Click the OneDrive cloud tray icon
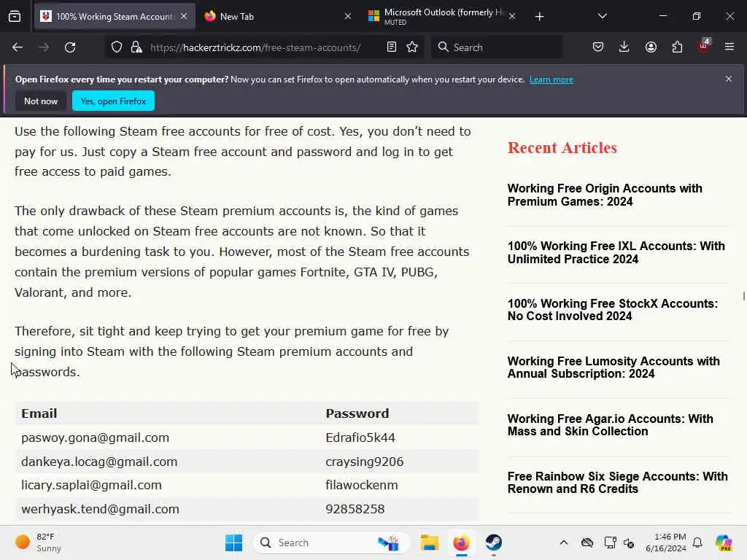747x560 pixels. coord(587,542)
